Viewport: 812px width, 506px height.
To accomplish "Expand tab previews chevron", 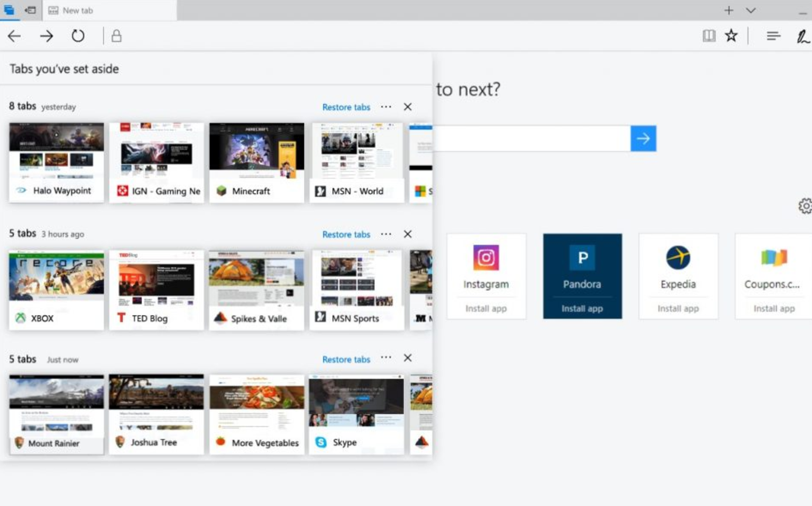I will [x=751, y=10].
